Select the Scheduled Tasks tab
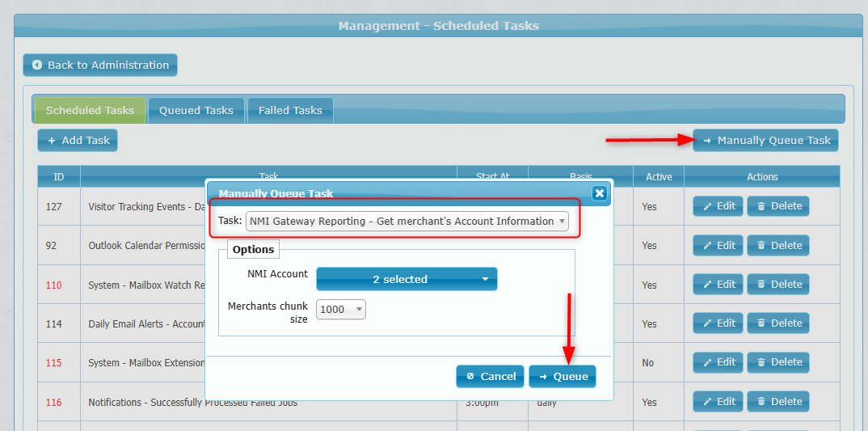Viewport: 868px width, 431px height. click(x=90, y=111)
